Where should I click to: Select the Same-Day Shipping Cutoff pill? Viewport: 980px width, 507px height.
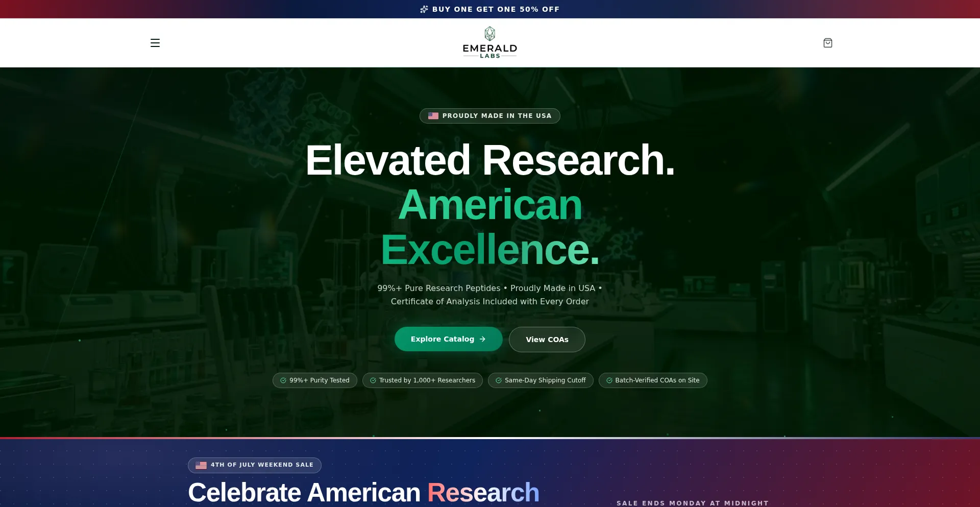[541, 380]
